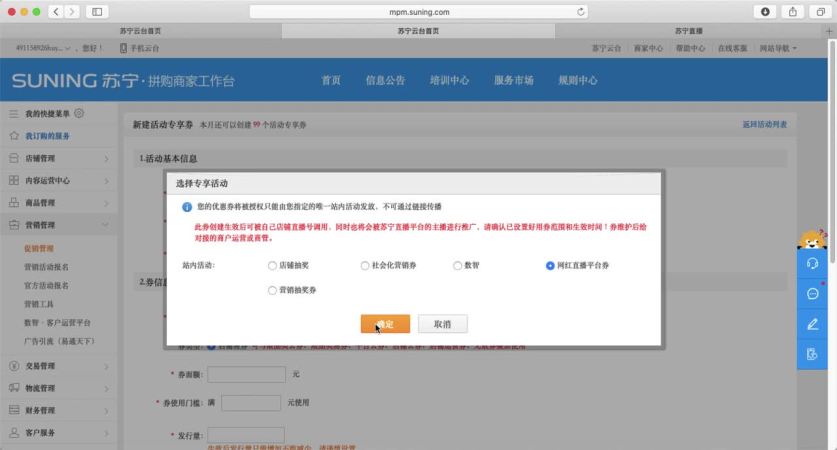The width and height of the screenshot is (837, 450).
Task: Go back with Safari's back arrow
Action: tap(56, 12)
